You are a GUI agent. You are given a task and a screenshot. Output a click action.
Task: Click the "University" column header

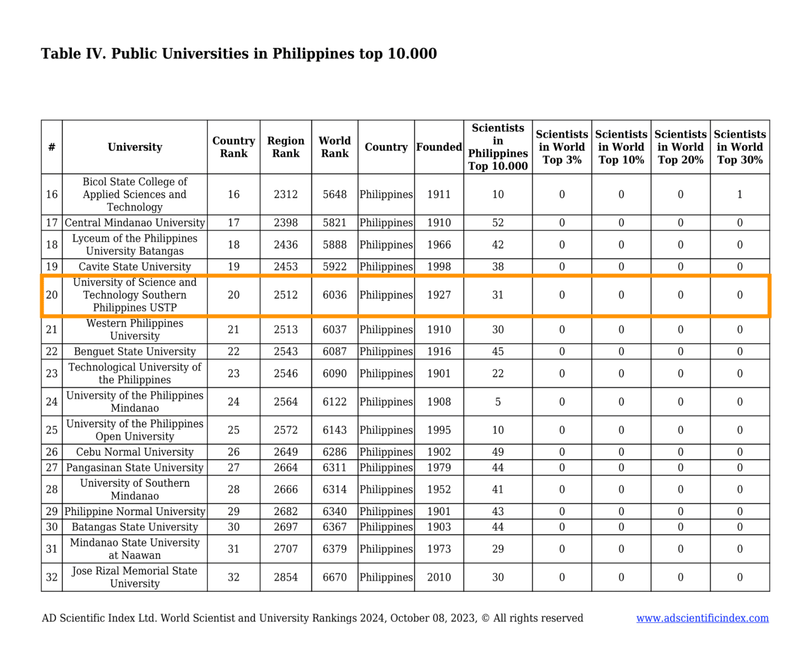[x=135, y=147]
